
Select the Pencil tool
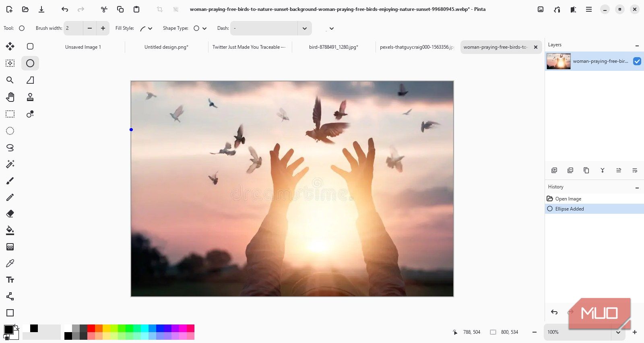10,197
